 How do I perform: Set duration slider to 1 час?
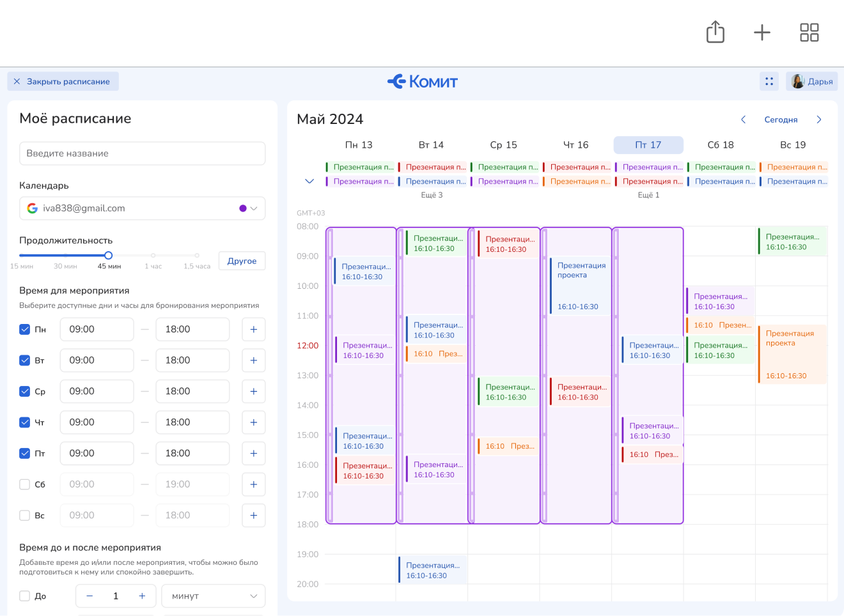coord(153,256)
